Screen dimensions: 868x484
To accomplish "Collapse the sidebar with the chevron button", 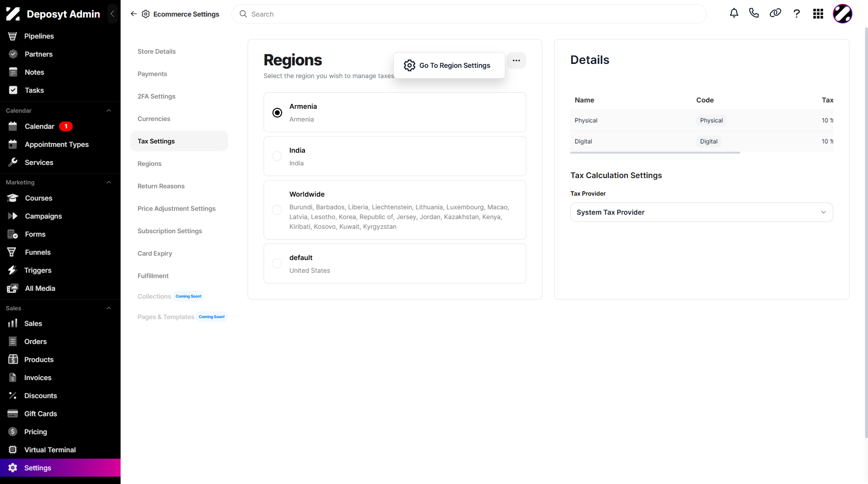I will coord(113,14).
